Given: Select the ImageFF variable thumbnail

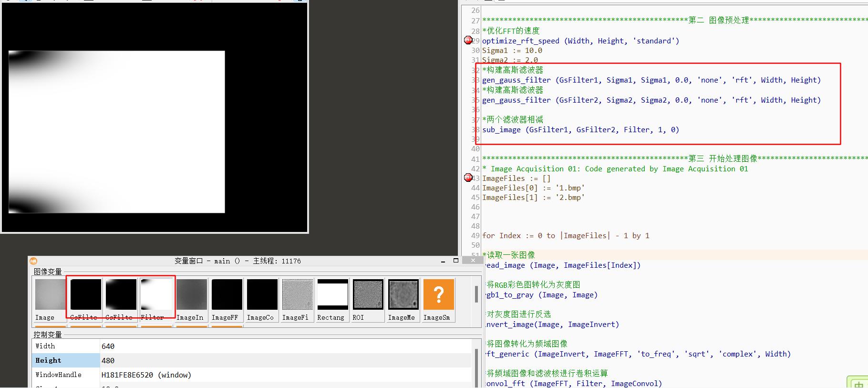Looking at the screenshot, I should click(x=227, y=294).
